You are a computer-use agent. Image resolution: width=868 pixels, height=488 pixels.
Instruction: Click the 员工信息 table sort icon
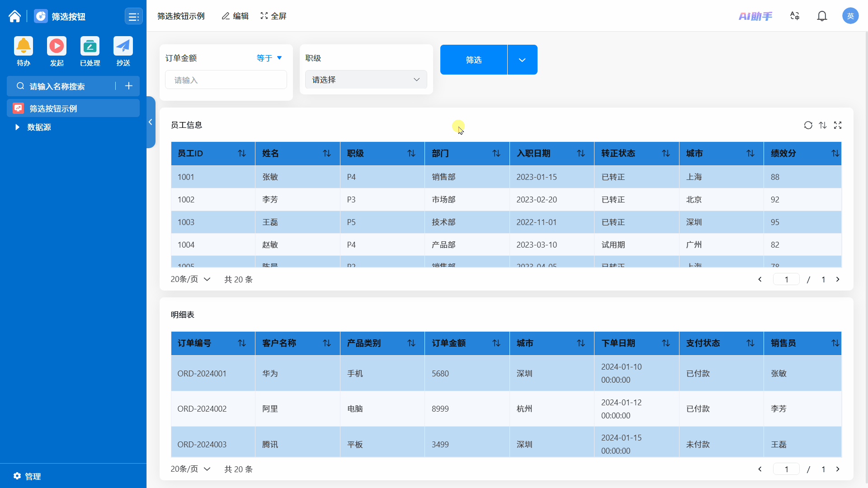pos(823,125)
